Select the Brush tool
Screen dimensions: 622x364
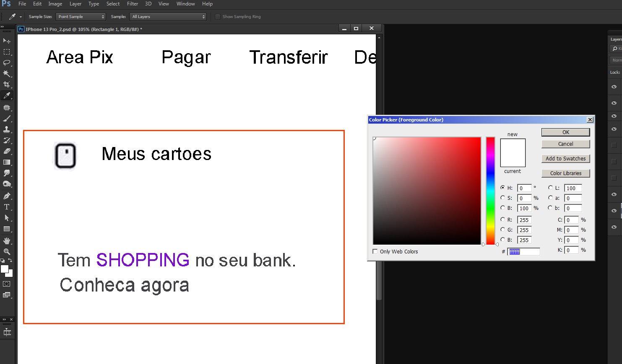pyautogui.click(x=7, y=119)
